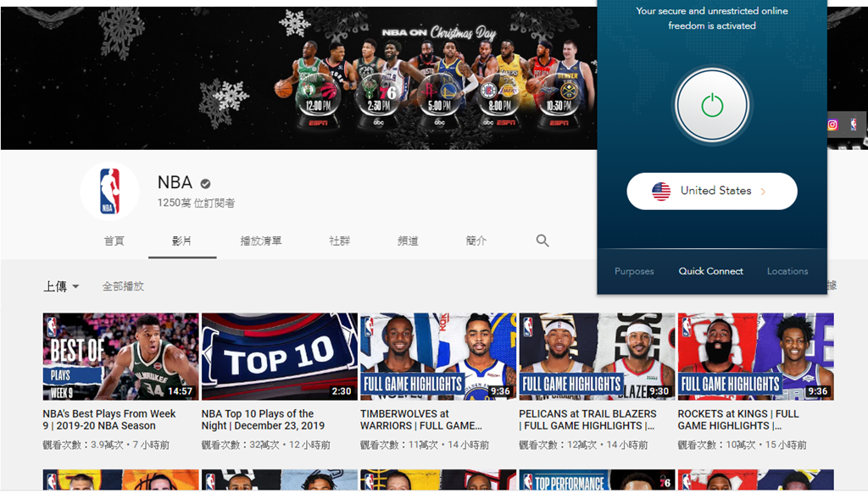Open the 播放清單 playlists tab
The height and width of the screenshot is (493, 868).
coord(261,241)
